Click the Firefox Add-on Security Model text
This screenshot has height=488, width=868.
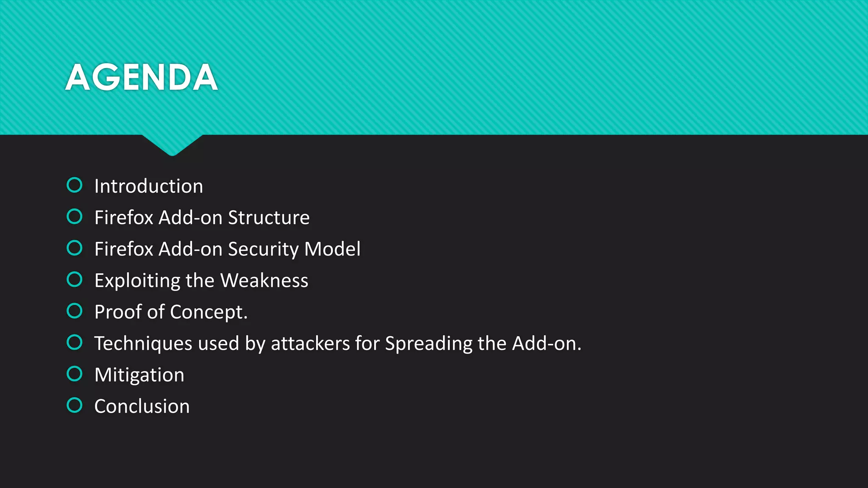pyautogui.click(x=228, y=249)
